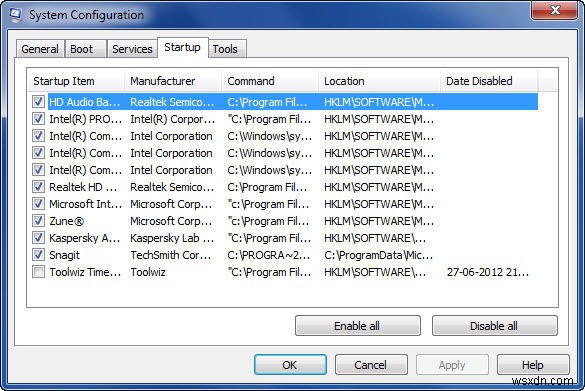This screenshot has height=391, width=585.
Task: Uncheck the HD Audio Ba... startup item checkbox
Action: [38, 101]
